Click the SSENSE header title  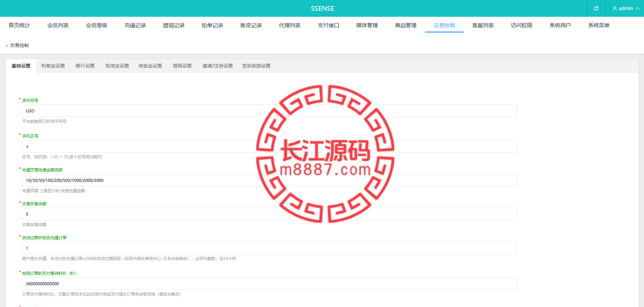point(323,8)
